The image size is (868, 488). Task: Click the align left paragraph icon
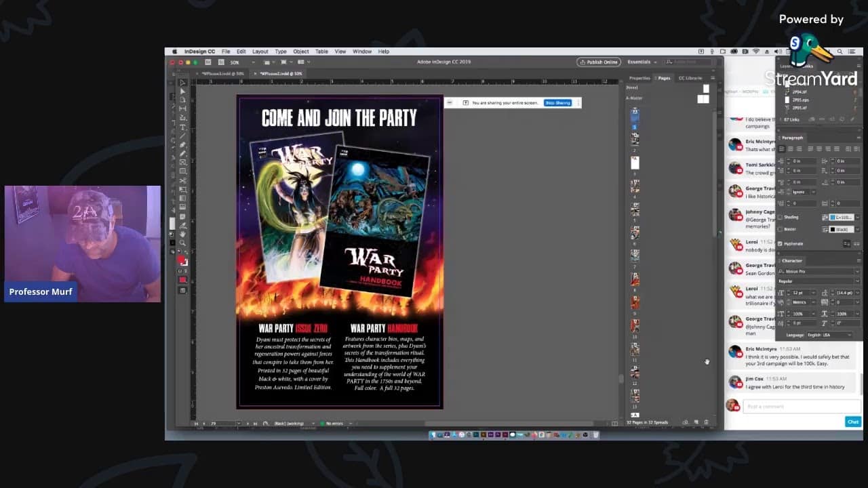pyautogui.click(x=782, y=149)
